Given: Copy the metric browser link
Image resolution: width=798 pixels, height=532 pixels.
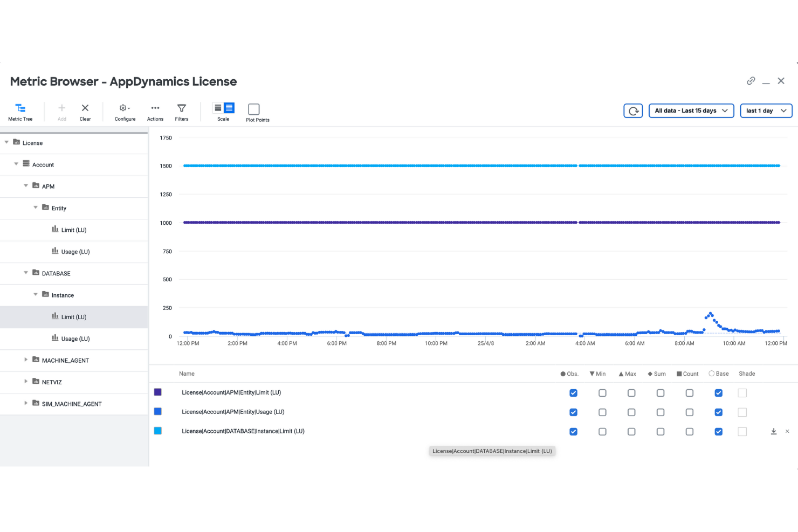Looking at the screenshot, I should click(751, 81).
